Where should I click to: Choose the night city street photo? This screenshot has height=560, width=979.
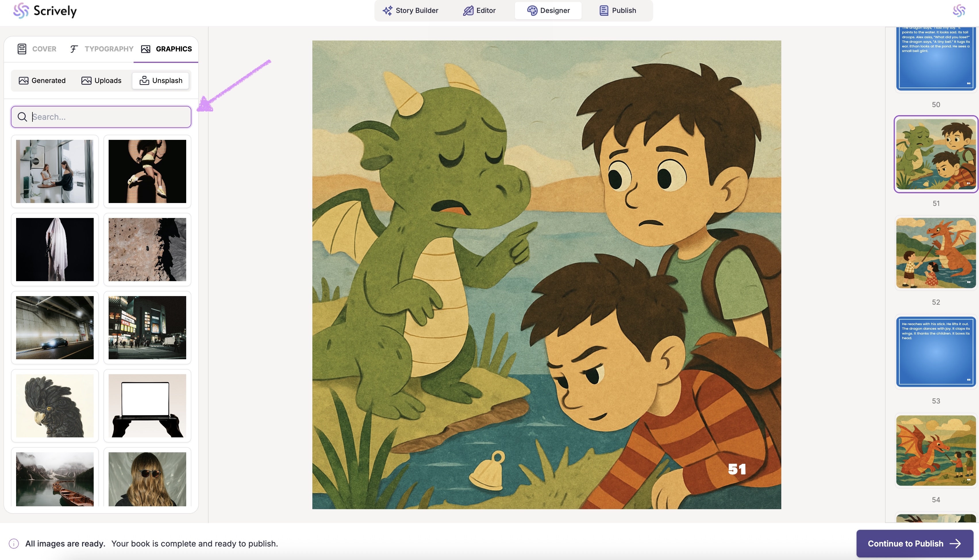(x=147, y=327)
